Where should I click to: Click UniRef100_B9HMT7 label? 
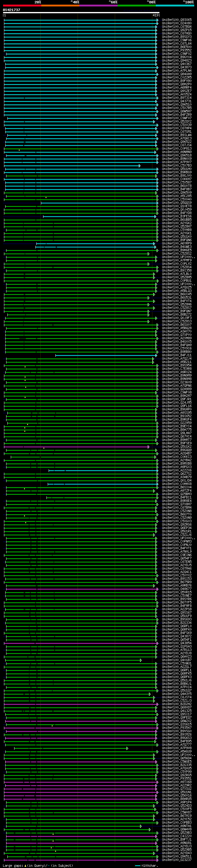(x=177, y=440)
